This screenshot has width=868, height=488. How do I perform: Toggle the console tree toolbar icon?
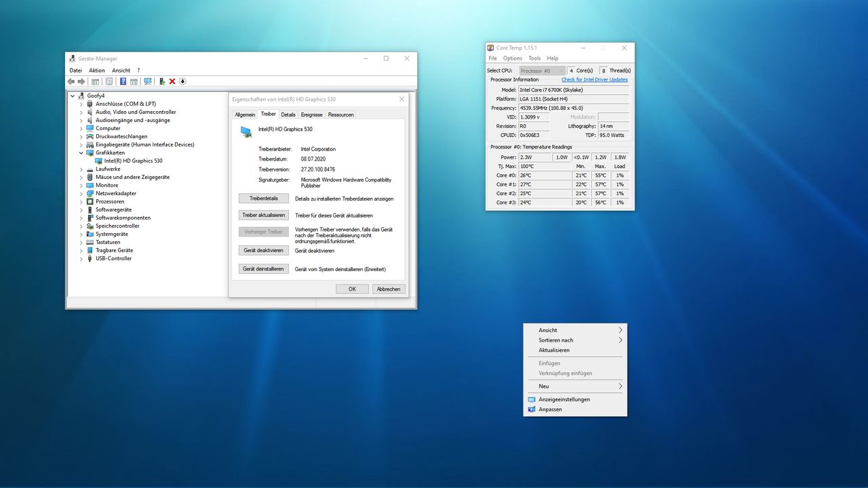(96, 81)
